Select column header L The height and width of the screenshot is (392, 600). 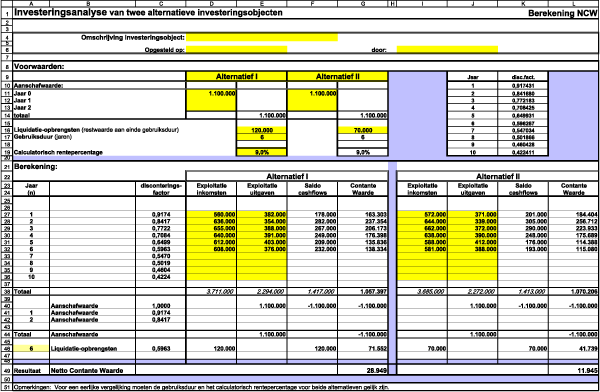pos(573,3)
